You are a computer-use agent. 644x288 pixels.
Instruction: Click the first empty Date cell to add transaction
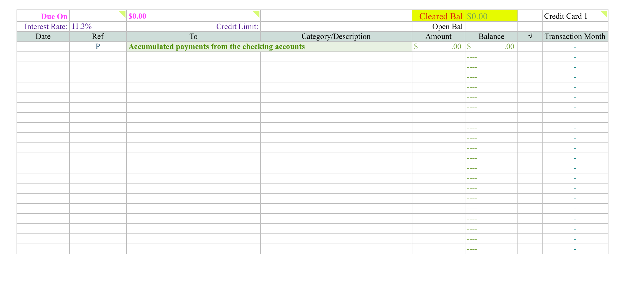tap(43, 57)
